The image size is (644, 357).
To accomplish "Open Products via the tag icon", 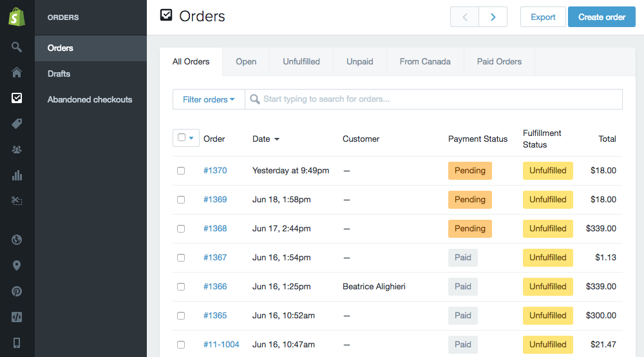I will click(x=17, y=124).
